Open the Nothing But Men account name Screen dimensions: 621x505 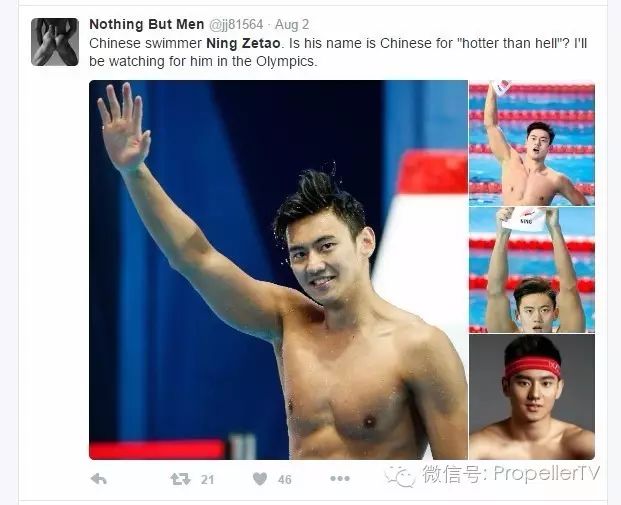tap(147, 24)
